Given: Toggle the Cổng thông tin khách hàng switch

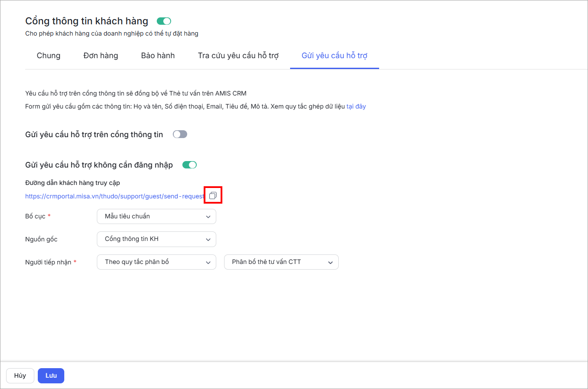Looking at the screenshot, I should point(164,21).
